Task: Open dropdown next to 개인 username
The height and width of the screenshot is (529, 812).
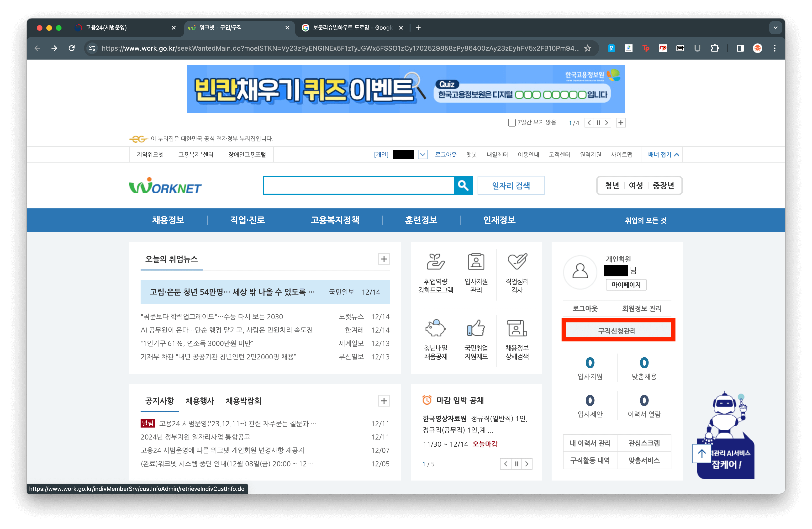Action: (422, 155)
